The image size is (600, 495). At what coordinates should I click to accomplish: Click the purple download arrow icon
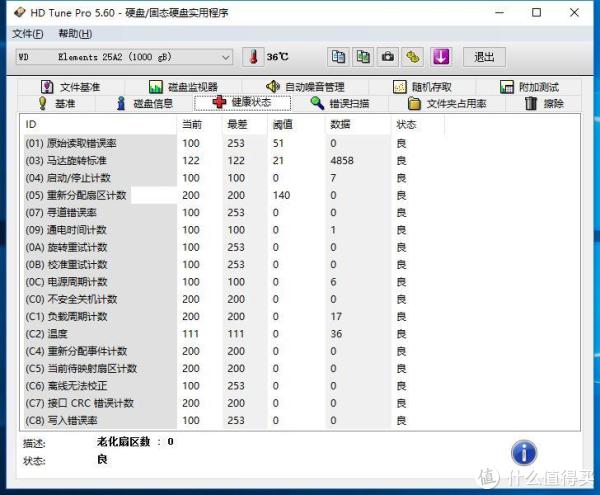tap(441, 57)
